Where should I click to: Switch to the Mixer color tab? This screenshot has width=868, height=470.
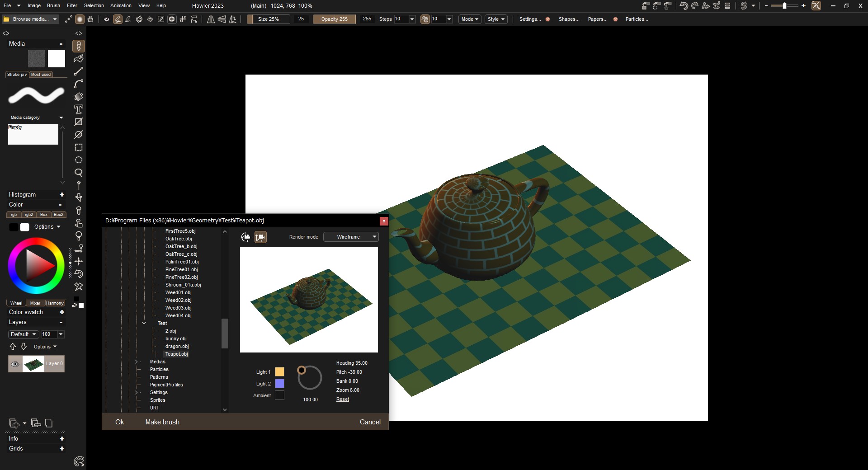point(35,303)
